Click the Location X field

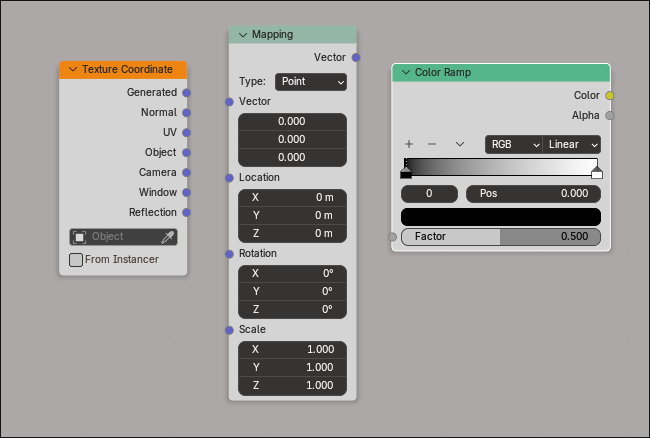point(292,198)
